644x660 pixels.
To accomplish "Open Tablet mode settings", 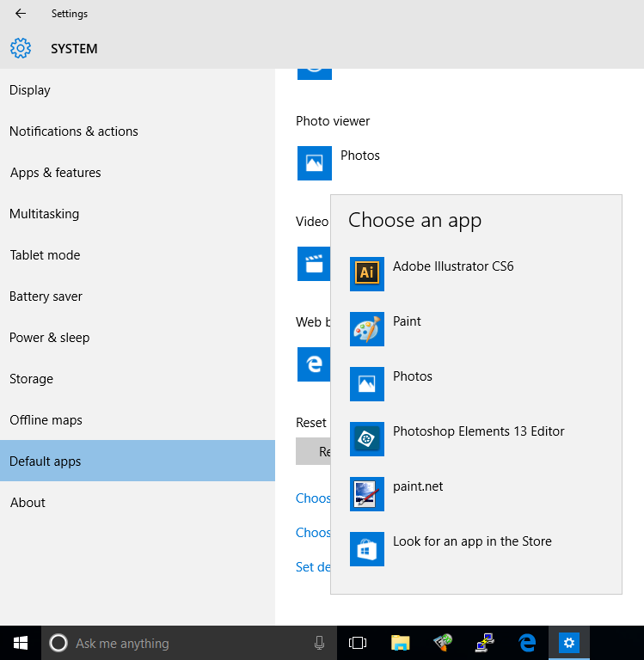I will tap(138, 255).
